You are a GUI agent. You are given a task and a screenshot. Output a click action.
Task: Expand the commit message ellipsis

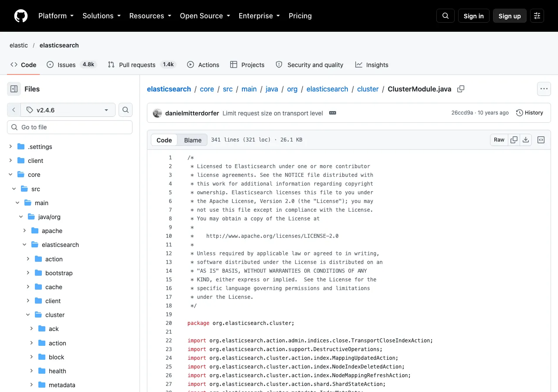coord(333,113)
